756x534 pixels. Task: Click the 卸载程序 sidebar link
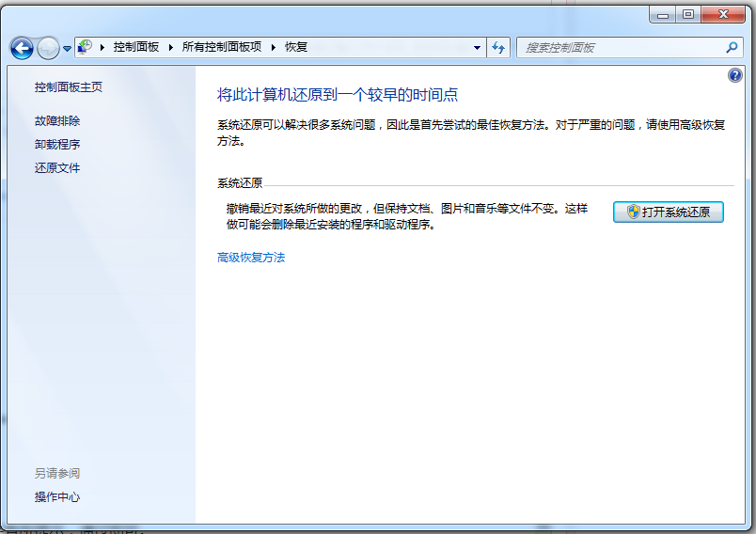57,145
